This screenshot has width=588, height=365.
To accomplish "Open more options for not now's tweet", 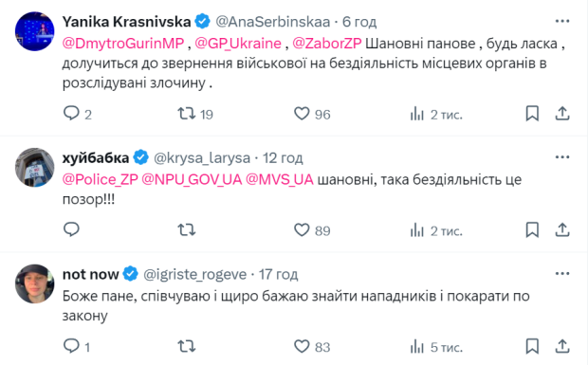I will (x=562, y=274).
